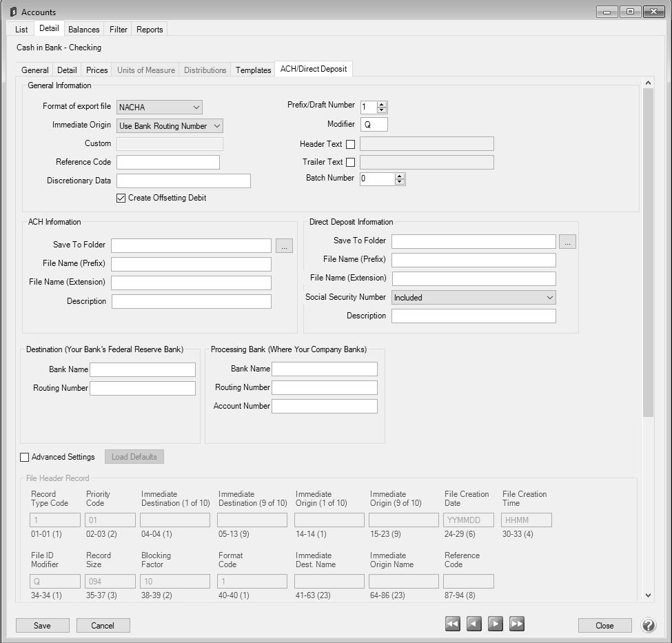The image size is (672, 643).
Task: Enable the Header Text checkbox
Action: [351, 145]
